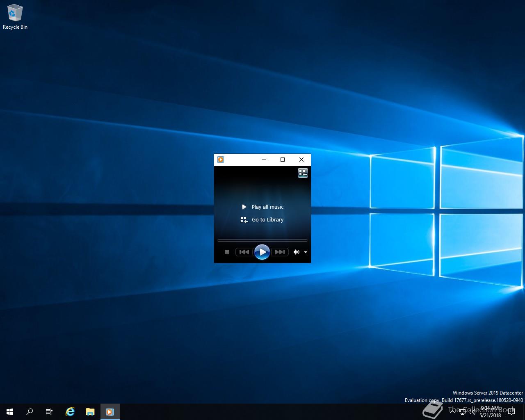Open the Windows Start menu
Image resolution: width=525 pixels, height=420 pixels.
pyautogui.click(x=10, y=412)
